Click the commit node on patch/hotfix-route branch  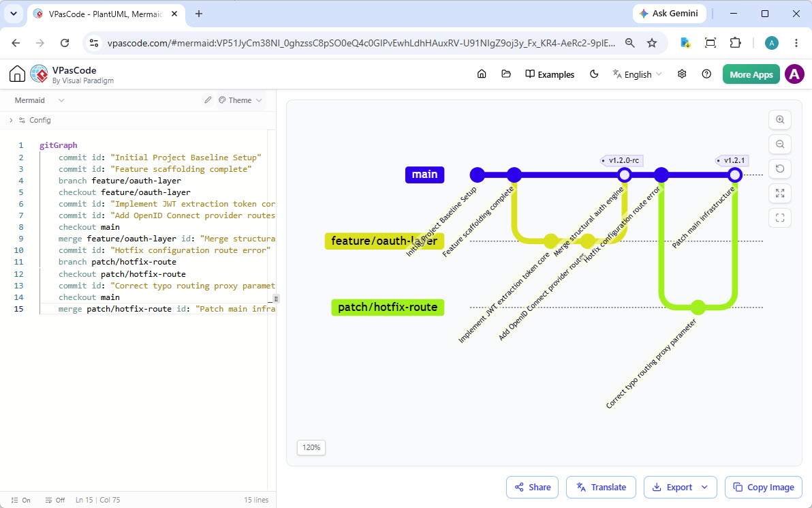pyautogui.click(x=698, y=308)
